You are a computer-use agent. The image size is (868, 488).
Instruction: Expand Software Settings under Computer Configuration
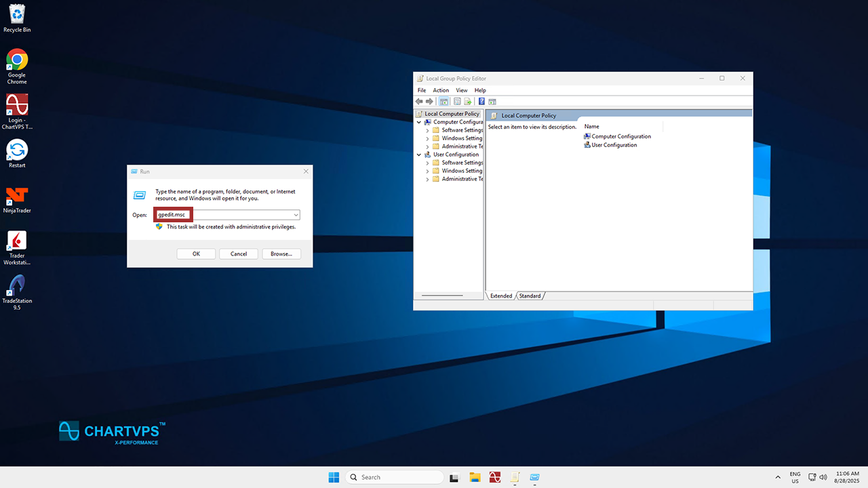tap(427, 130)
